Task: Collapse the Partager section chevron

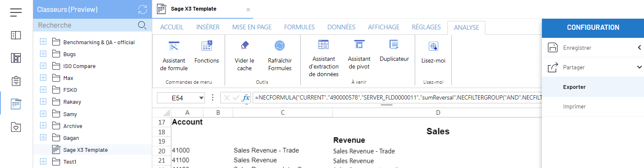Action: pyautogui.click(x=639, y=67)
